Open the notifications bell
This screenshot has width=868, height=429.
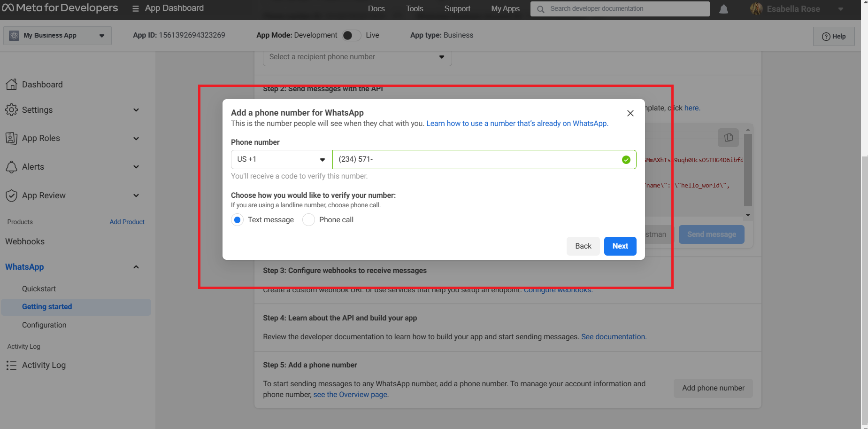point(723,9)
